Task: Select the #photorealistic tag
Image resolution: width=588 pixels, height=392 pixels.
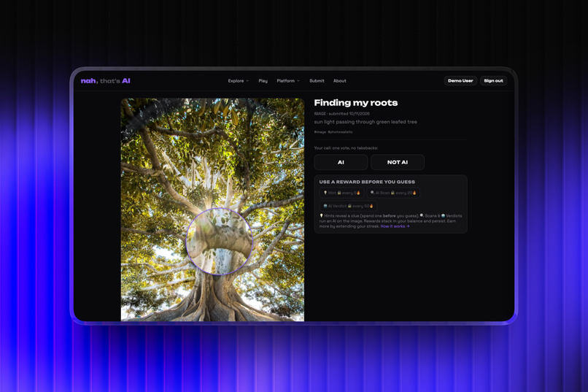Action: pyautogui.click(x=340, y=132)
